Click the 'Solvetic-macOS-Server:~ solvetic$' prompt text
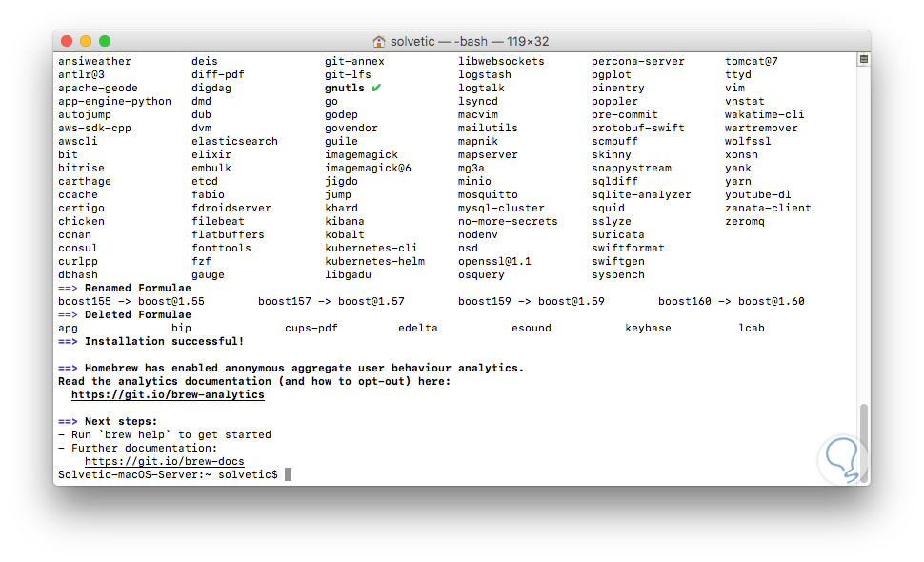This screenshot has width=924, height=562. click(x=168, y=474)
